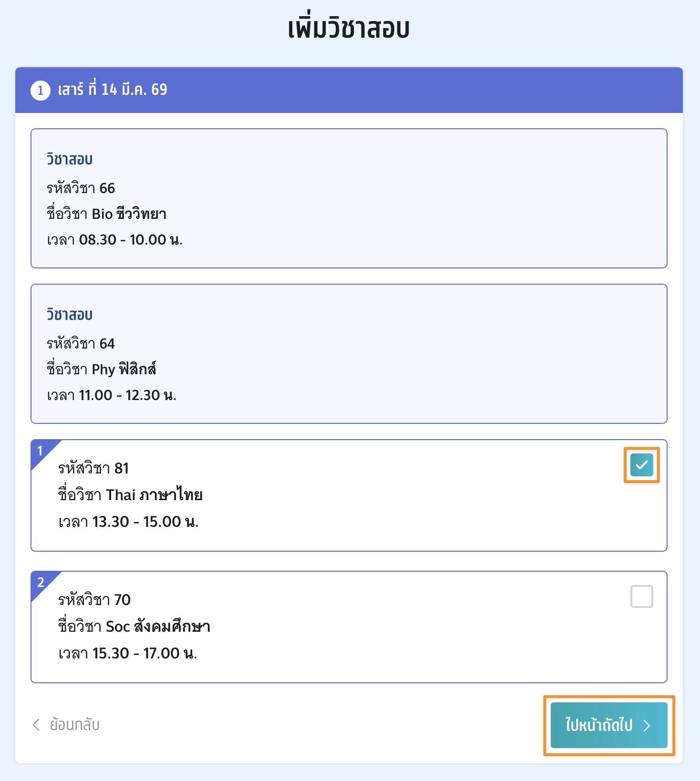
Task: Click the circled number 1 in date header
Action: pos(41,90)
